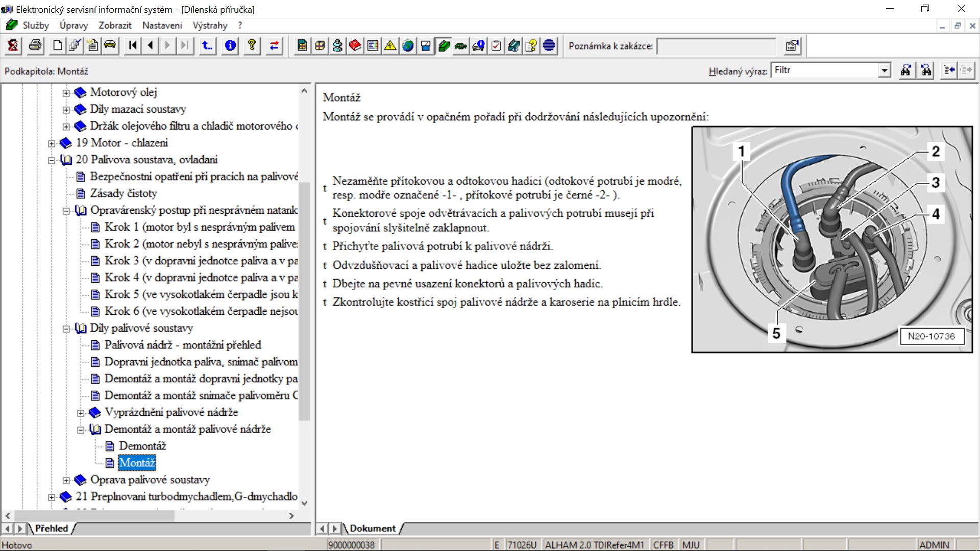Open Krok 4 tree document
Screen dimensions: 980x551
click(x=201, y=278)
